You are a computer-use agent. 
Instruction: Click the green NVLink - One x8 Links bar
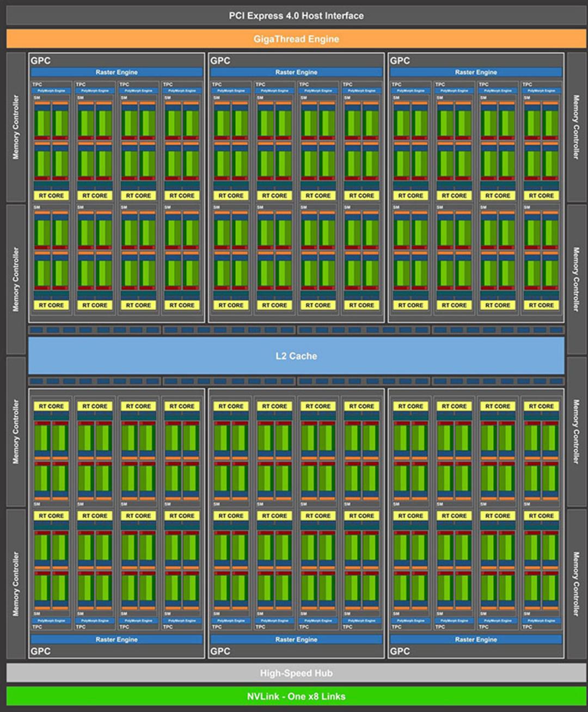pos(296,696)
